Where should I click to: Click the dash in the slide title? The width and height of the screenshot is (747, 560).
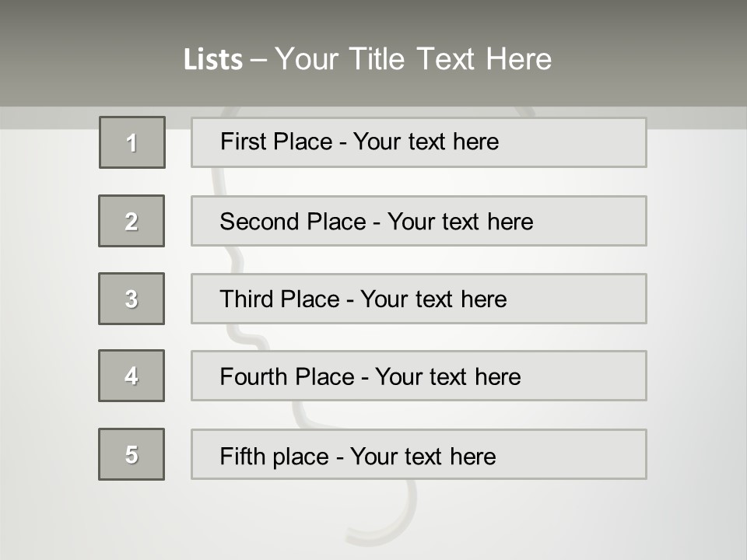(x=258, y=60)
